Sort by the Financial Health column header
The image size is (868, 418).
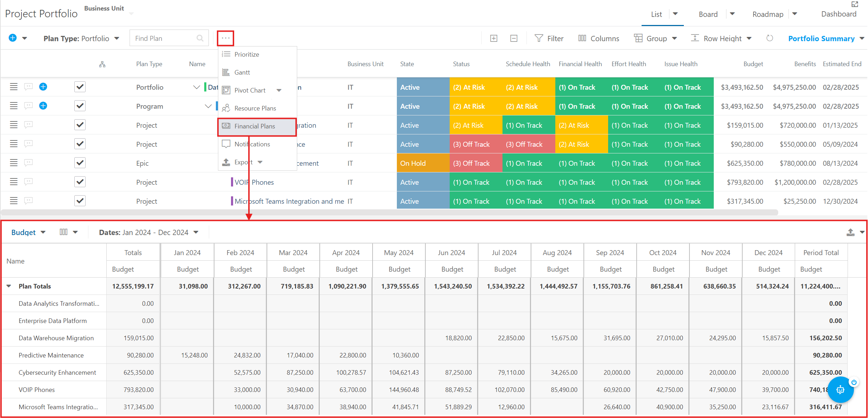click(580, 64)
